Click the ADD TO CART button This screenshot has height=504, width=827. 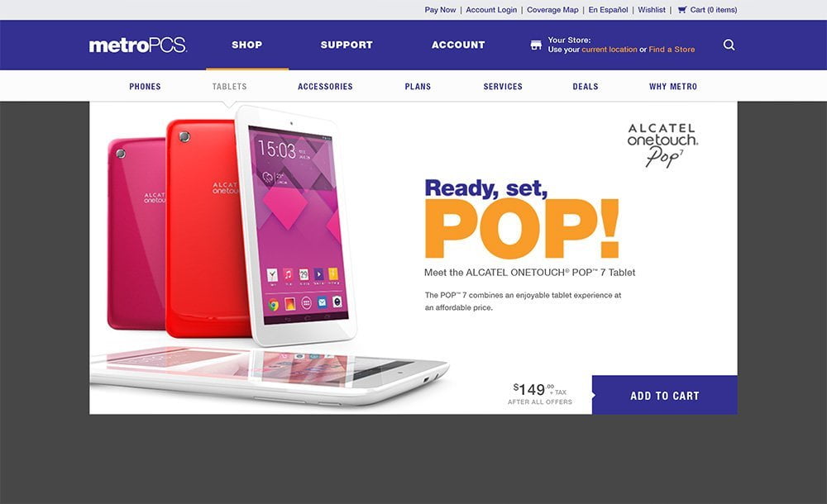point(665,395)
